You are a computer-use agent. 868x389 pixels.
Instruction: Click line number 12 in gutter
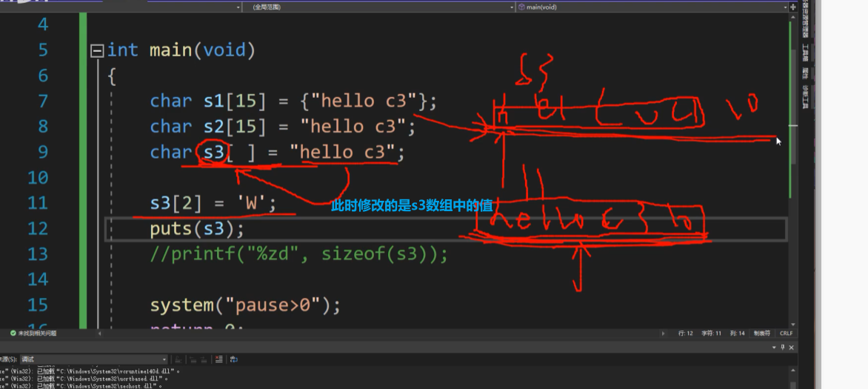38,229
